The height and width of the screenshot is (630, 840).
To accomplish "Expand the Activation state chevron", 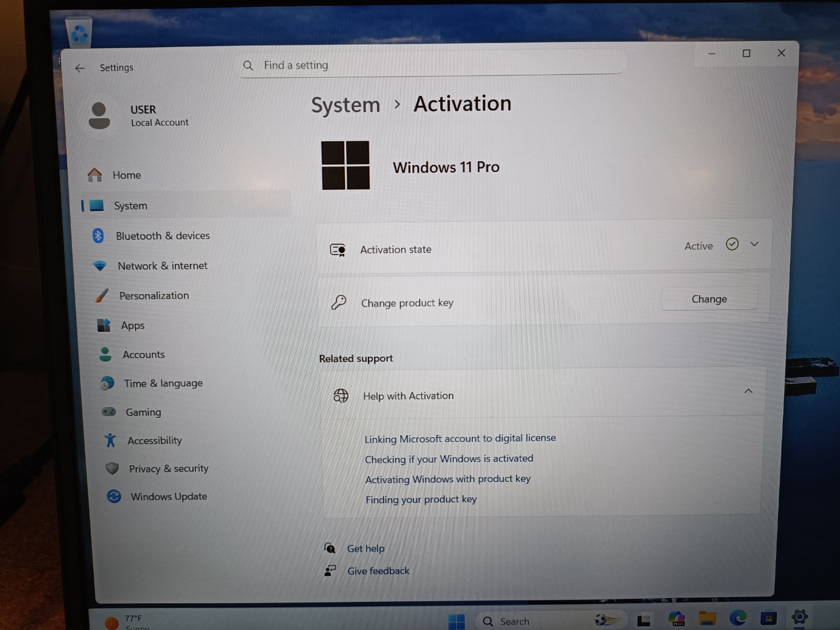I will (754, 244).
